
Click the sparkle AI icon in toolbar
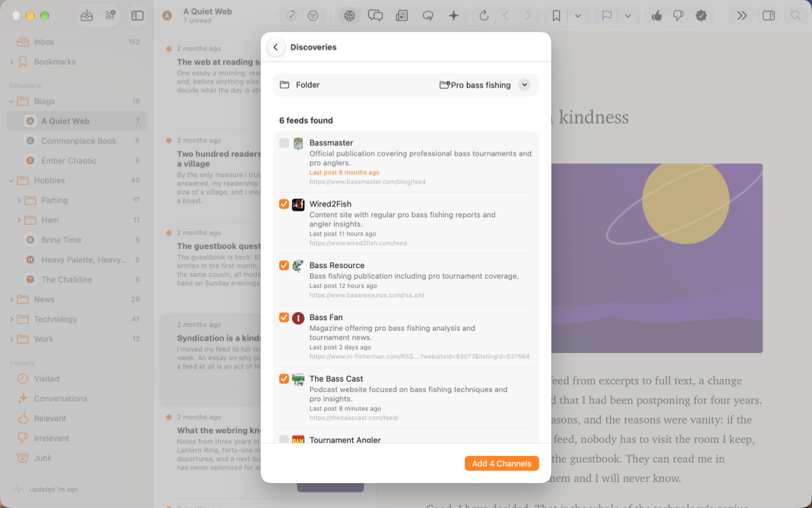tap(454, 16)
